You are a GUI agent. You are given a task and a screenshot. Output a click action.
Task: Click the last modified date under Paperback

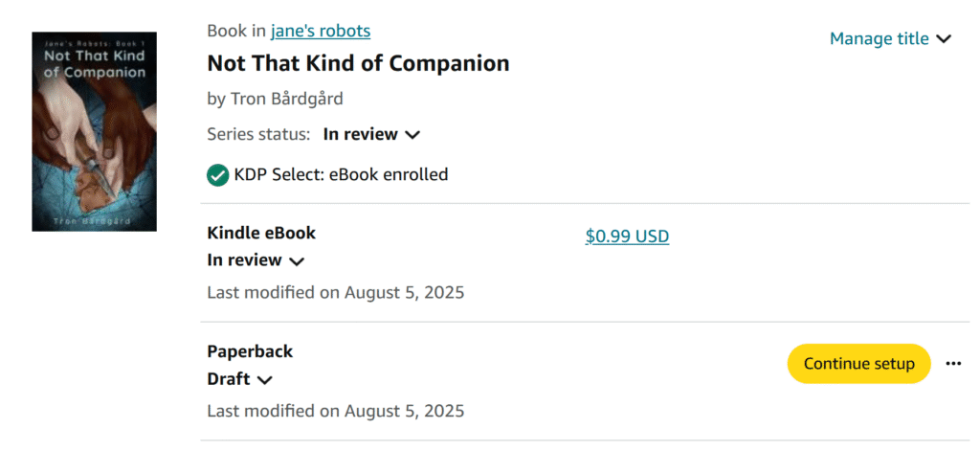pyautogui.click(x=335, y=412)
